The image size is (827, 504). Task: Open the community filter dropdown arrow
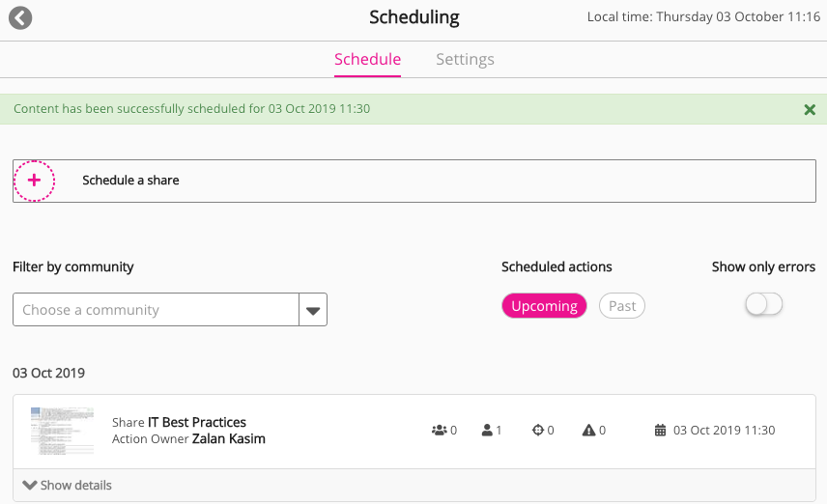click(313, 311)
